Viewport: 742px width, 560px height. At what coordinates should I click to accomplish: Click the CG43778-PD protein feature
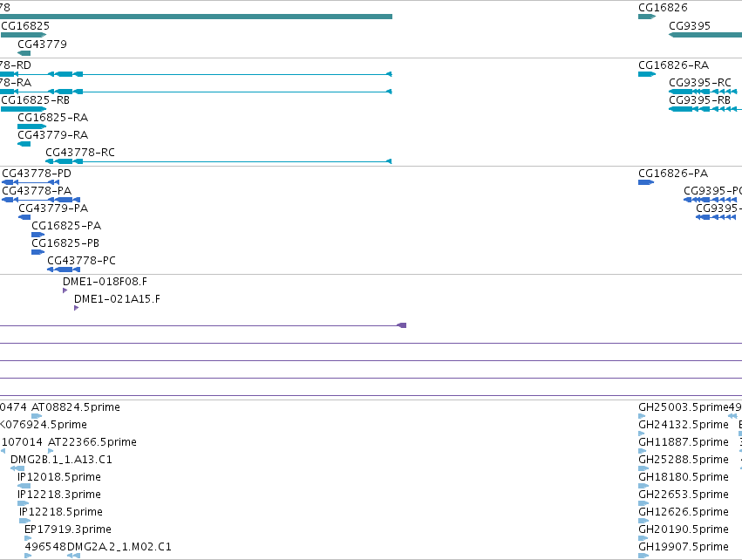[31, 182]
